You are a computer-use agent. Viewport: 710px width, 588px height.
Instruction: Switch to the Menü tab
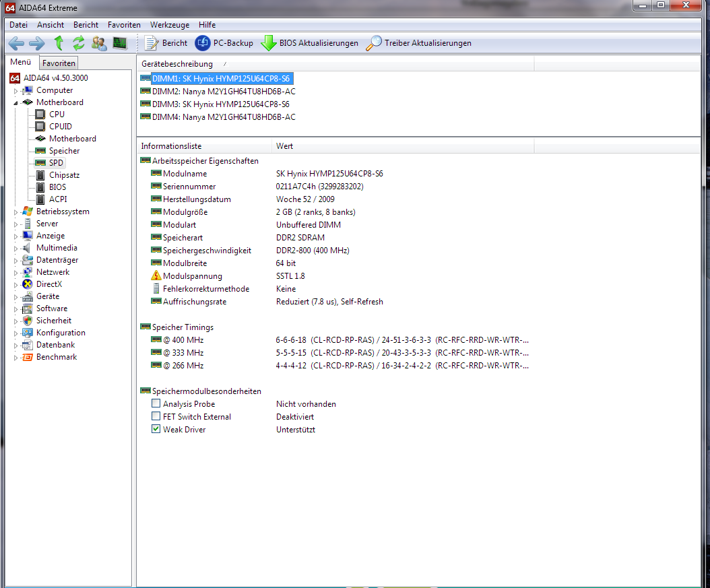[x=21, y=62]
